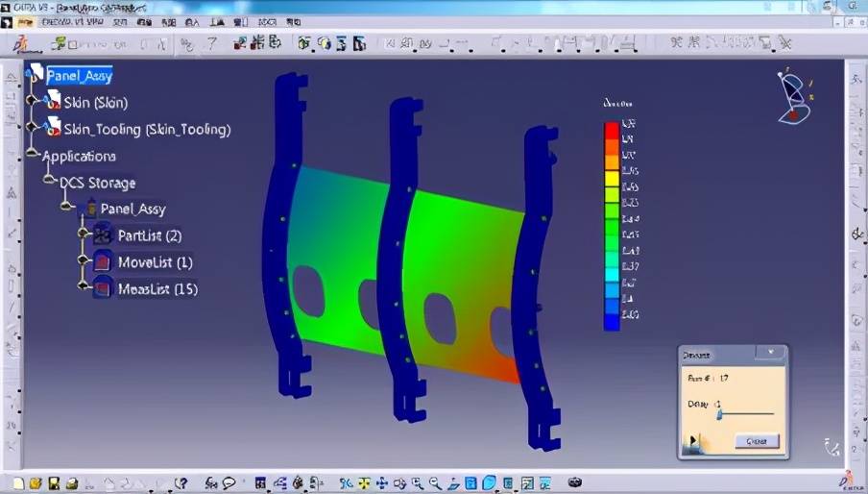Select PartList (2) in the tree
The height and width of the screenshot is (494, 868).
pyautogui.click(x=149, y=235)
